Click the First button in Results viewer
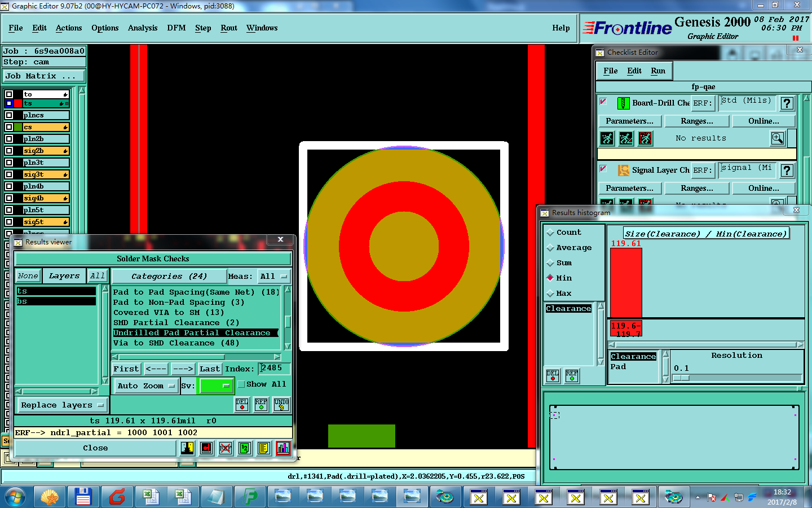This screenshot has width=812, height=508. point(126,369)
